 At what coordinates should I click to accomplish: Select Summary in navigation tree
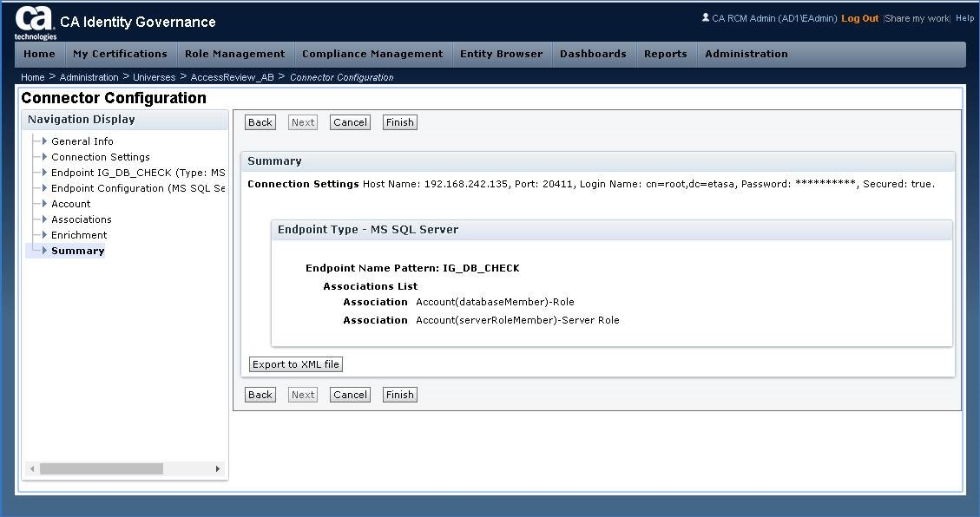77,251
